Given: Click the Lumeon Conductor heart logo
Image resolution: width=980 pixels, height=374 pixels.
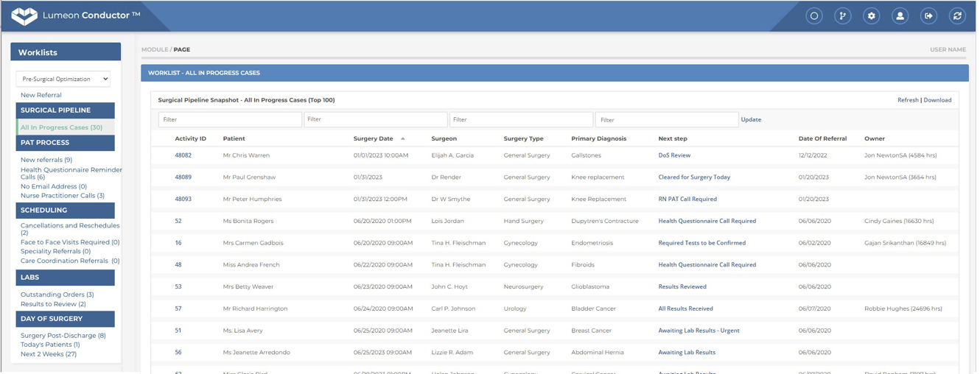Looking at the screenshot, I should [24, 15].
